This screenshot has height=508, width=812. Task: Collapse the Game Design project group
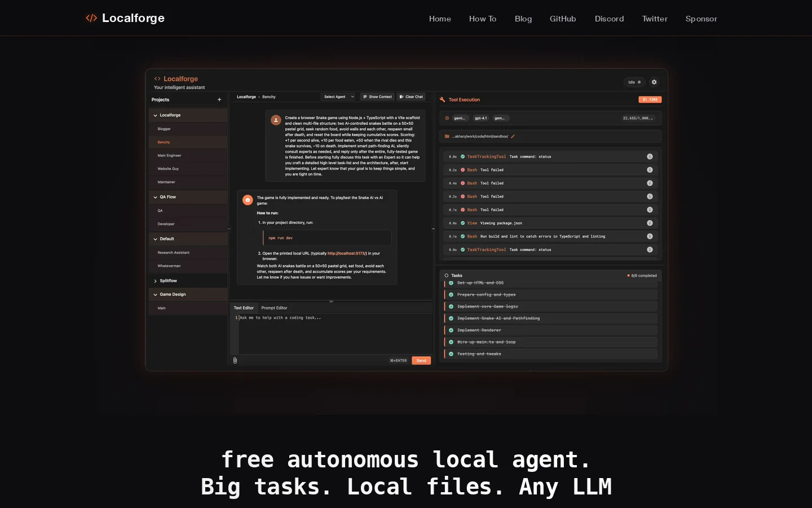188,294
